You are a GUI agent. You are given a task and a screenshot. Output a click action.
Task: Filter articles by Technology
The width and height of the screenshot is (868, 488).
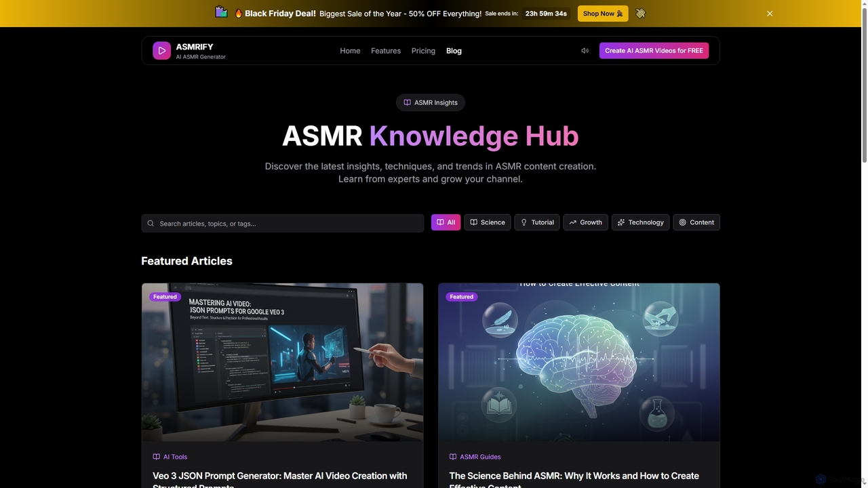coord(640,222)
